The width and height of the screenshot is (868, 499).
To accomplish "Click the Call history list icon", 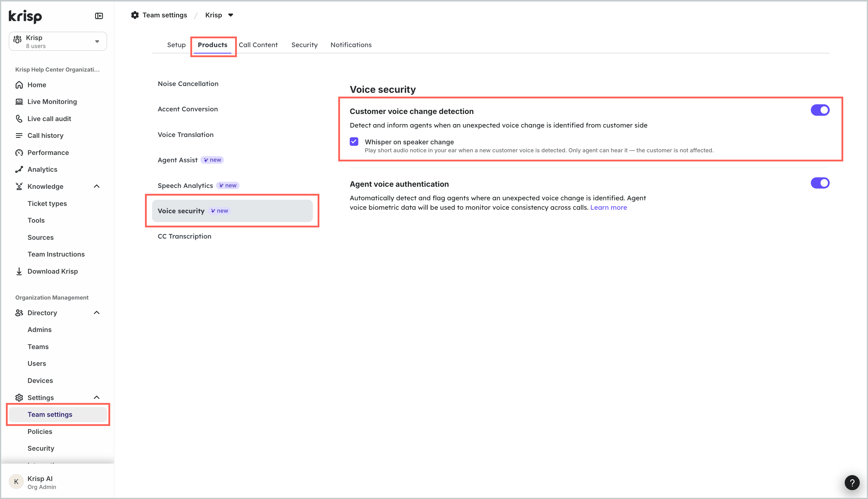I will (19, 136).
